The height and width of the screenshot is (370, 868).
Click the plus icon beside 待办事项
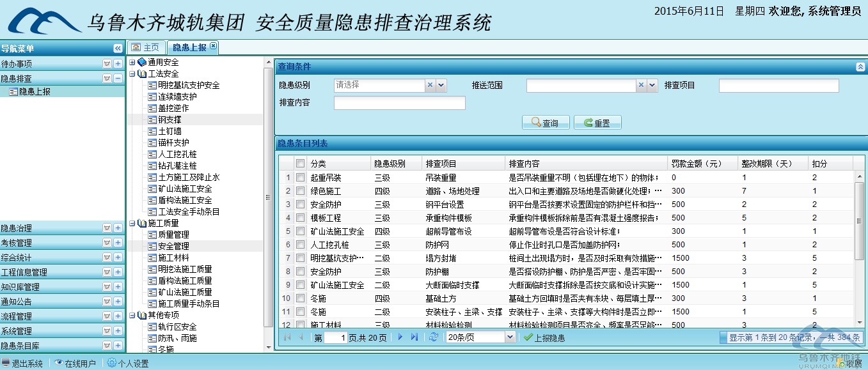[x=118, y=64]
